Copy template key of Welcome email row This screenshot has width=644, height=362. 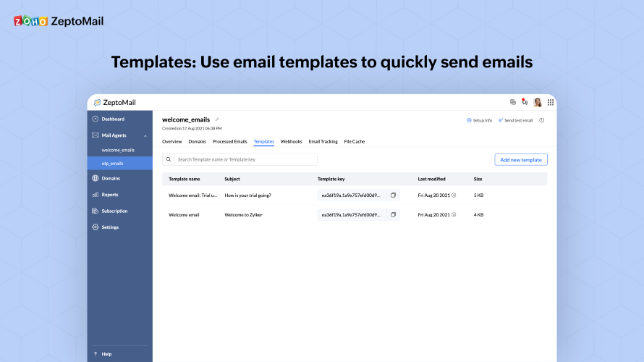coord(393,214)
